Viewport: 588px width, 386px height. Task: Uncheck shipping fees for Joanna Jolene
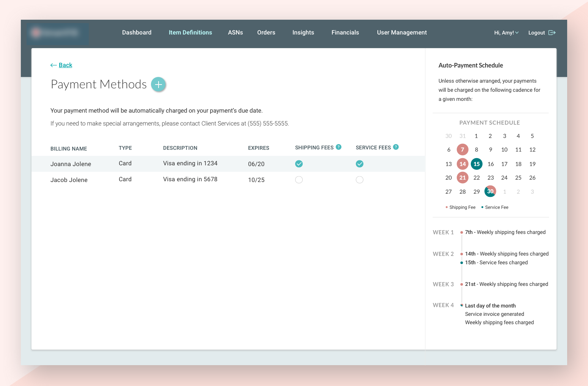coord(299,164)
